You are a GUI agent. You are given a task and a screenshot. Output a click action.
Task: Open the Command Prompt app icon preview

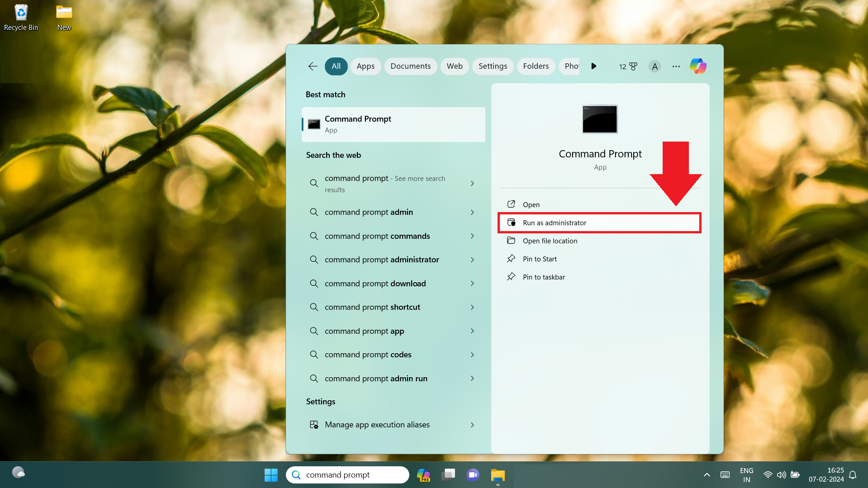pyautogui.click(x=600, y=119)
